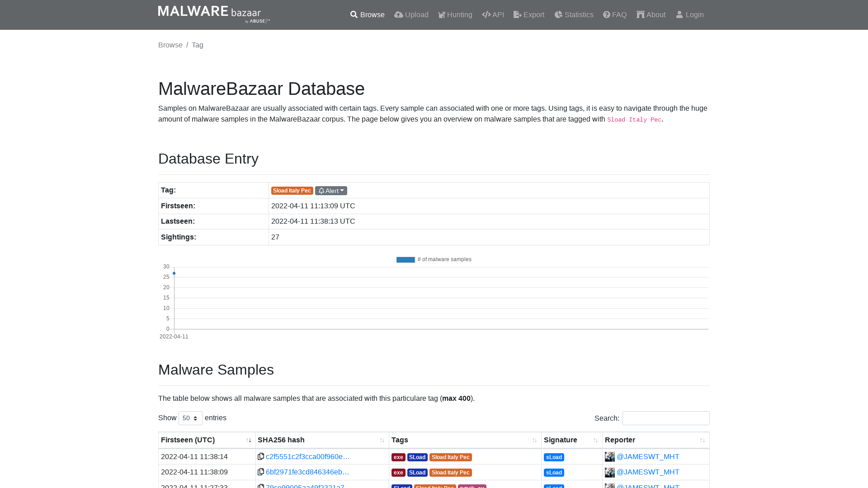Click exe tag in 11:38:14 row
Image resolution: width=868 pixels, height=488 pixels.
[398, 457]
